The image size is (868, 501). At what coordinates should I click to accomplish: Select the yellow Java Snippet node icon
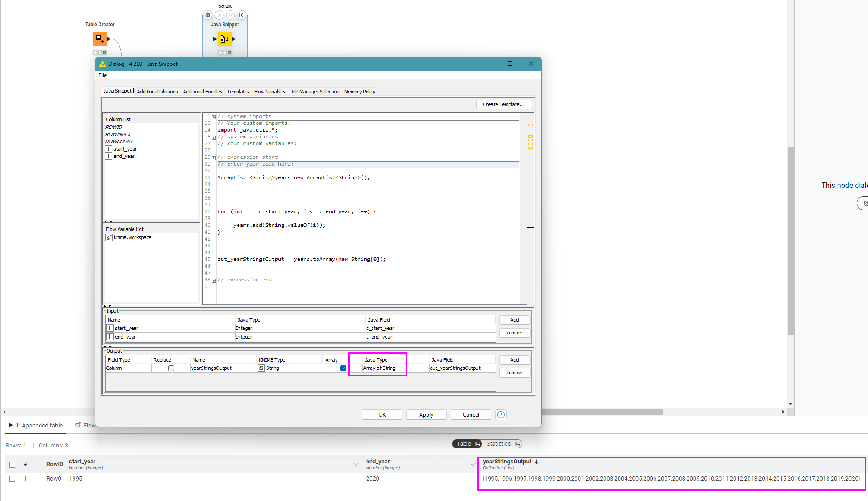coord(225,39)
